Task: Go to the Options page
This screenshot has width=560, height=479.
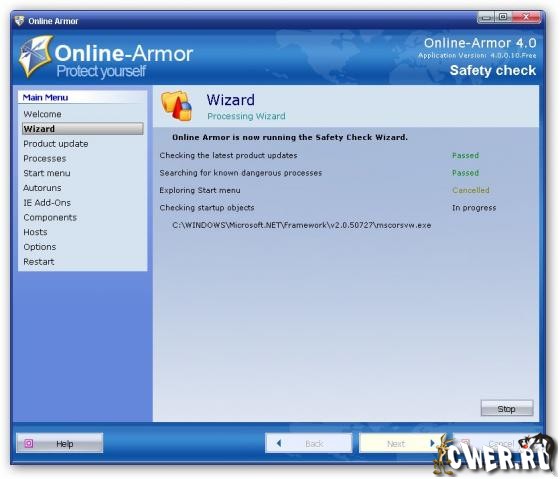Action: pos(40,247)
